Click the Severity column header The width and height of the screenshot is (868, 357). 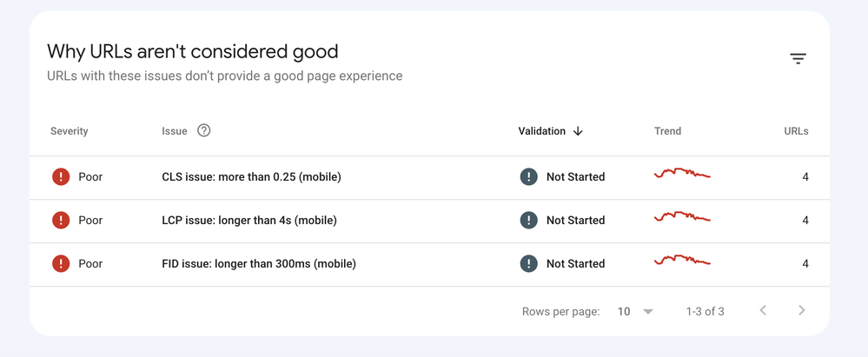(x=70, y=131)
